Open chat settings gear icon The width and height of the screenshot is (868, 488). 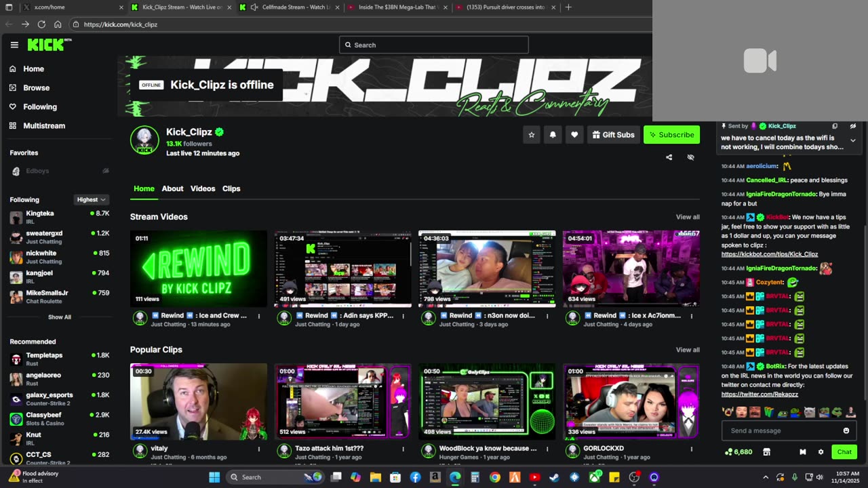[x=821, y=452]
